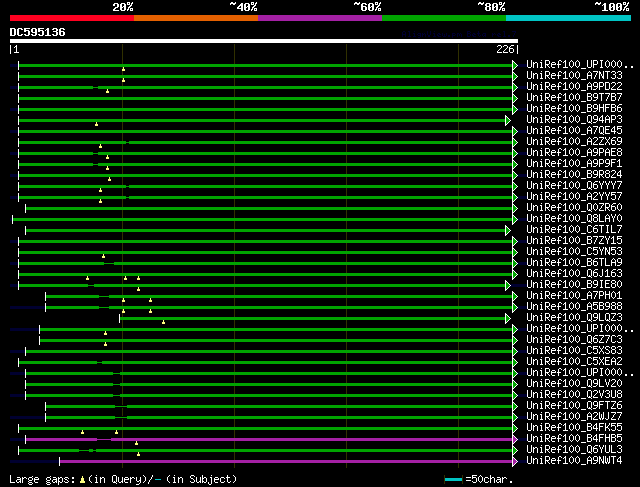Open the UniRef100_B9T7B7 hit label

point(574,98)
